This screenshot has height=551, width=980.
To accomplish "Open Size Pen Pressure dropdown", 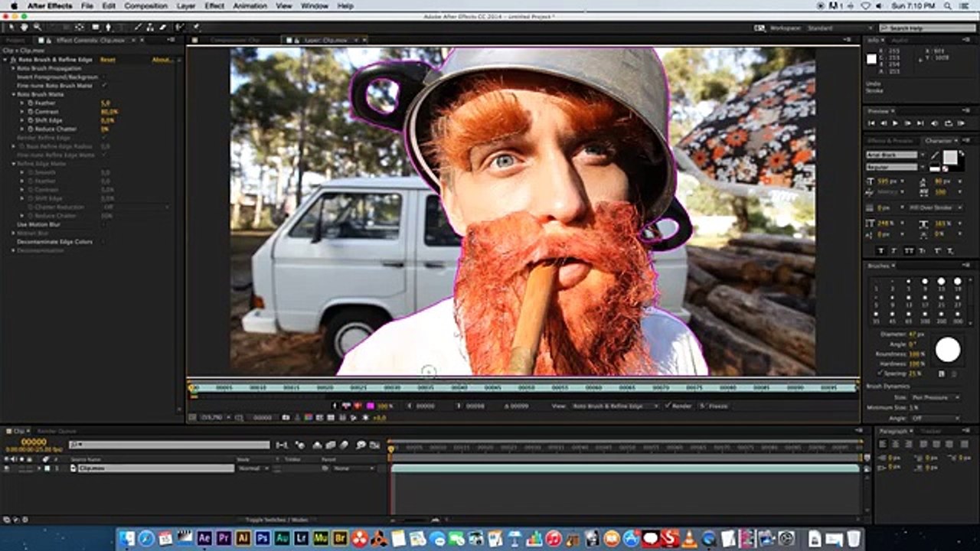I will coord(936,397).
